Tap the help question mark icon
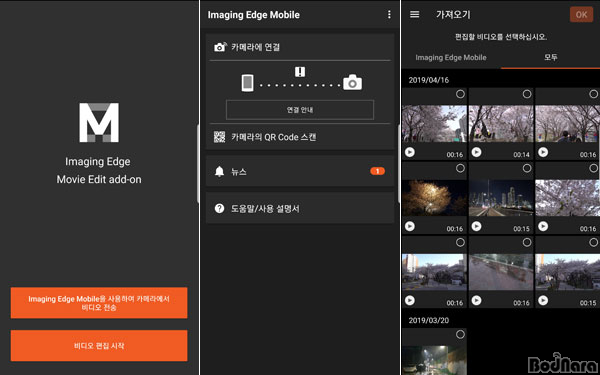 [219, 209]
